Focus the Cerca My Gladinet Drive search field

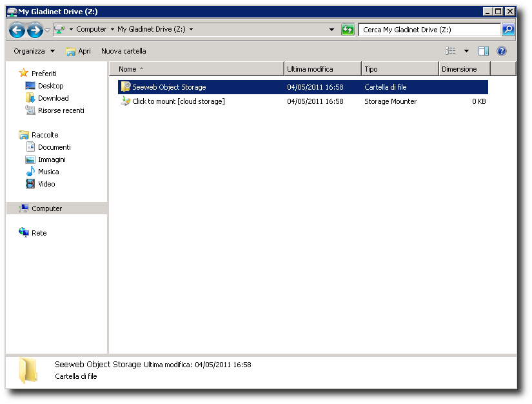pos(429,30)
